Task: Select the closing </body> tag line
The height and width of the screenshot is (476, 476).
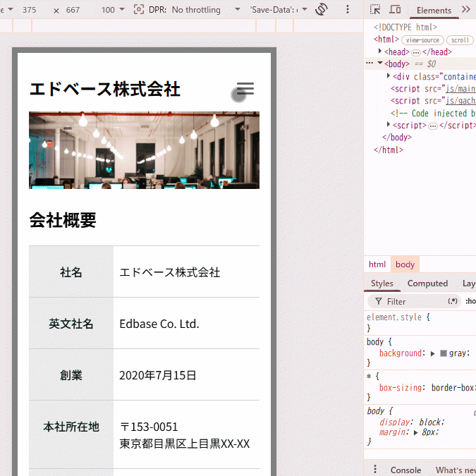Action: click(397, 138)
